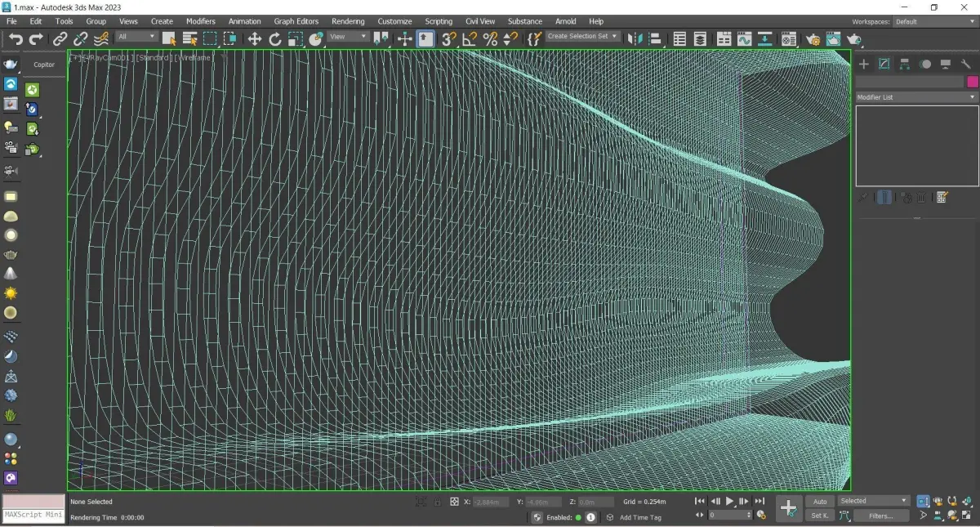Toggle Spinner Snap in toolbar
The width and height of the screenshot is (980, 527).
tap(510, 38)
